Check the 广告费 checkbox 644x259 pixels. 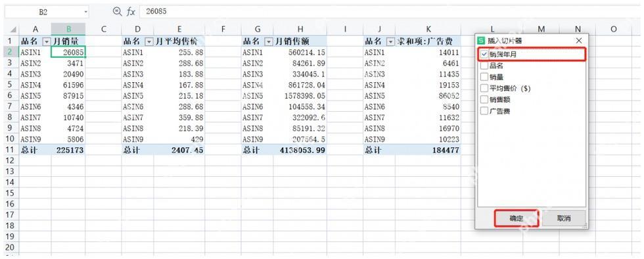(485, 111)
